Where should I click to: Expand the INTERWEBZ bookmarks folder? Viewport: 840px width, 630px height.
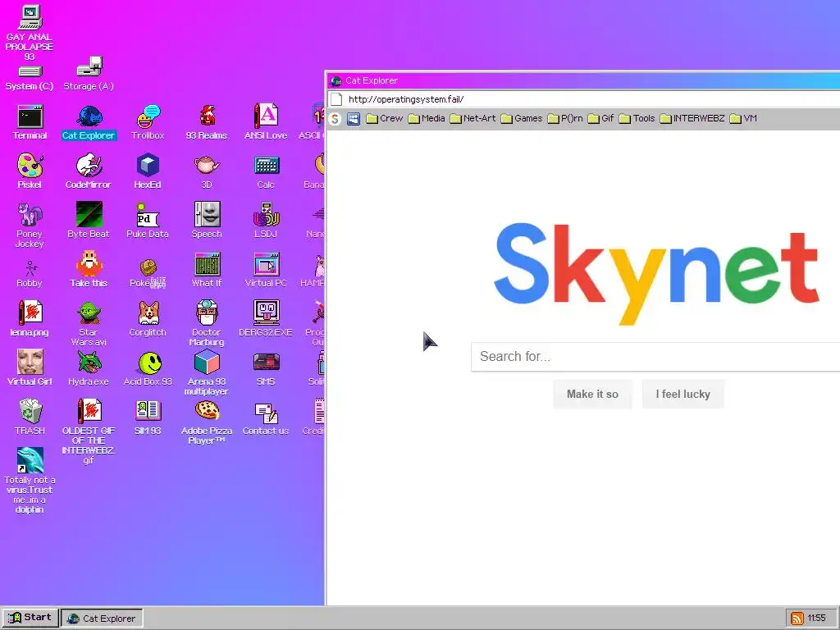tap(692, 118)
